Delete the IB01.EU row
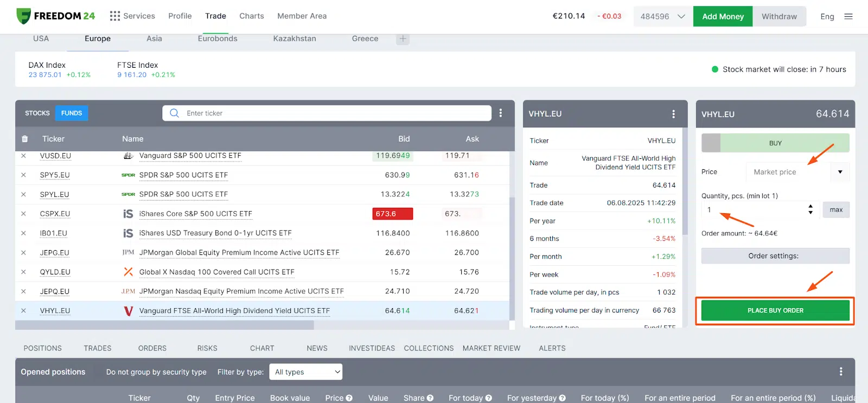868x403 pixels. (x=23, y=233)
